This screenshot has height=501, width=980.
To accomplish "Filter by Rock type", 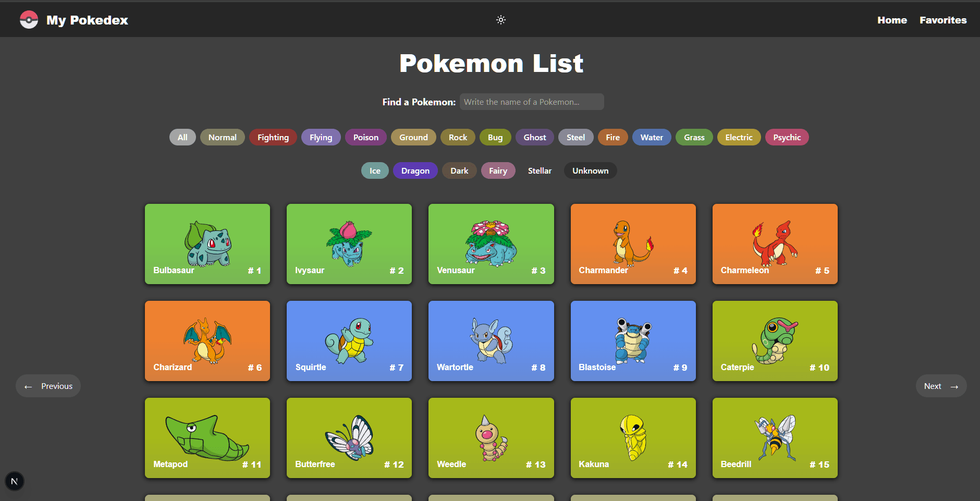I will point(458,137).
